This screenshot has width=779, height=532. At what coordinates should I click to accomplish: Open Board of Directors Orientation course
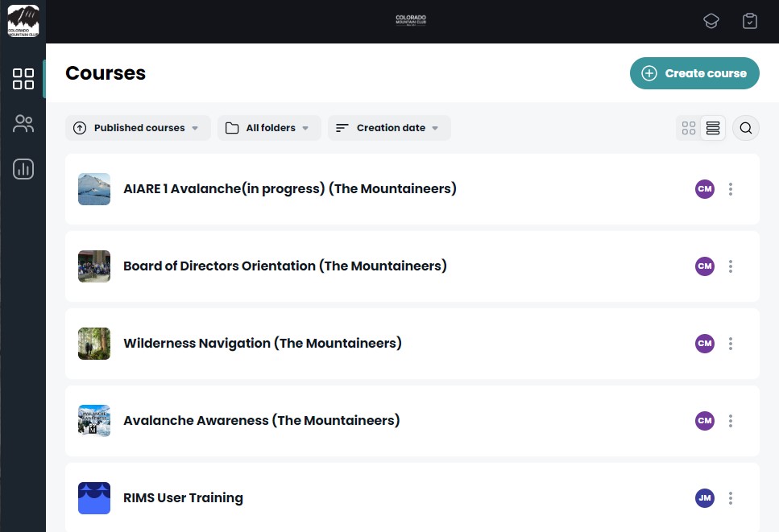[284, 266]
